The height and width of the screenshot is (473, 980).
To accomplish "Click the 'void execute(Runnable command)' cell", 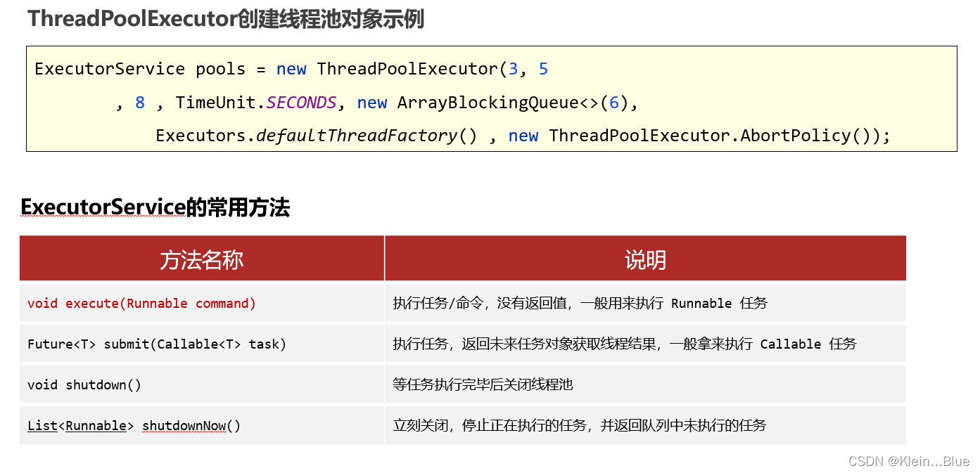I will pyautogui.click(x=202, y=303).
